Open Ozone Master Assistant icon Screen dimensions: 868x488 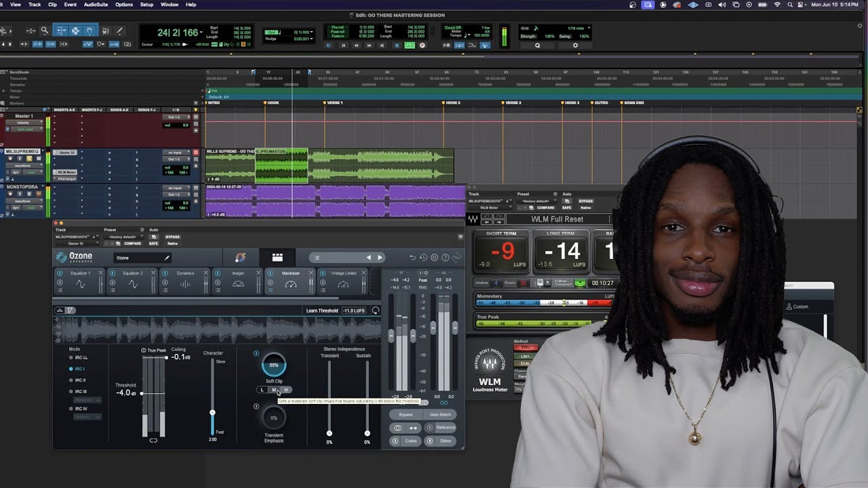coord(240,258)
